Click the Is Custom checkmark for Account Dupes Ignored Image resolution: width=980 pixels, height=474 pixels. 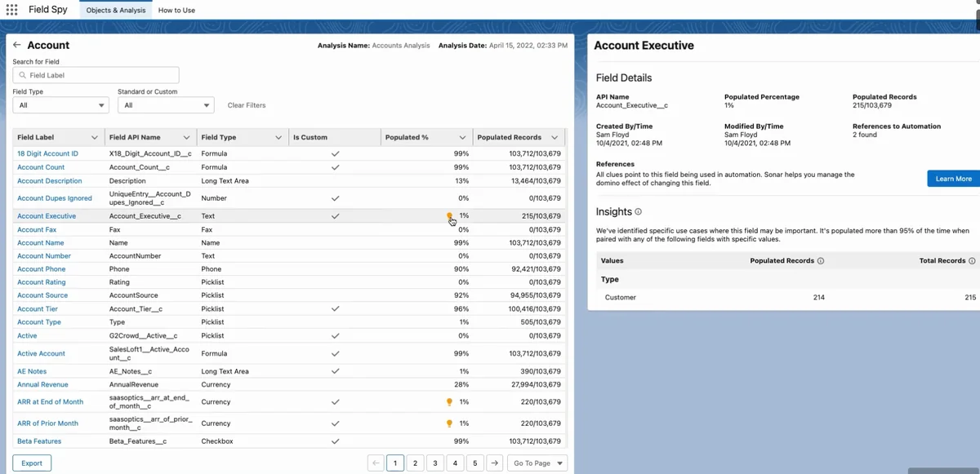[335, 198]
